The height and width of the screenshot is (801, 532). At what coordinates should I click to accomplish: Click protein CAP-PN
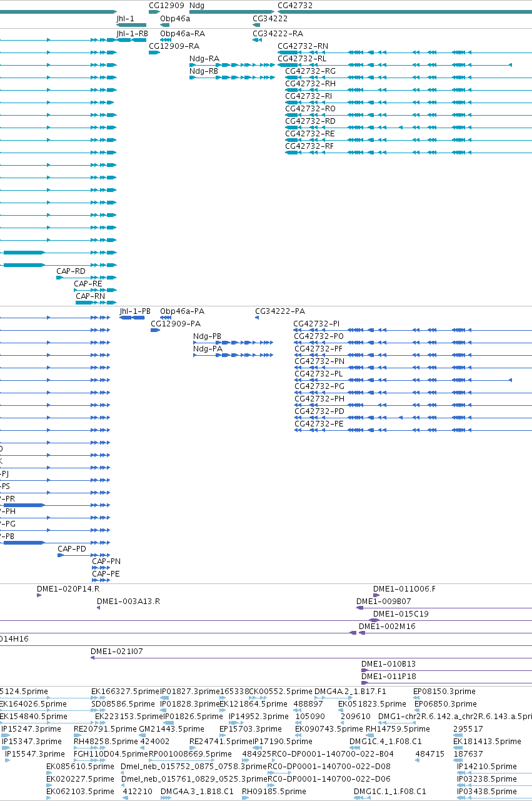(x=106, y=562)
